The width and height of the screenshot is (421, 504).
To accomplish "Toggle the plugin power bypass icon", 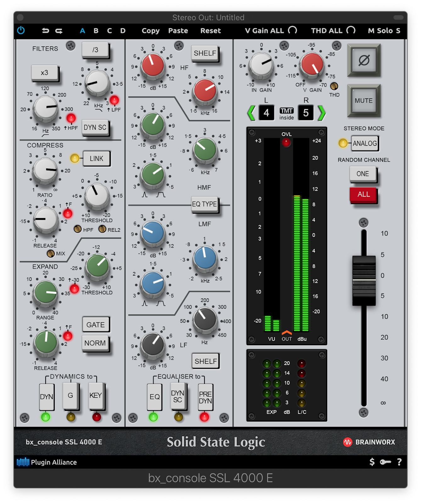I will (x=21, y=31).
